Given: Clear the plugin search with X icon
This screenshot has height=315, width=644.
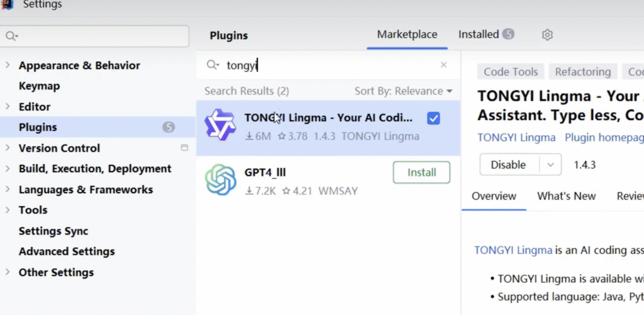Looking at the screenshot, I should point(443,65).
